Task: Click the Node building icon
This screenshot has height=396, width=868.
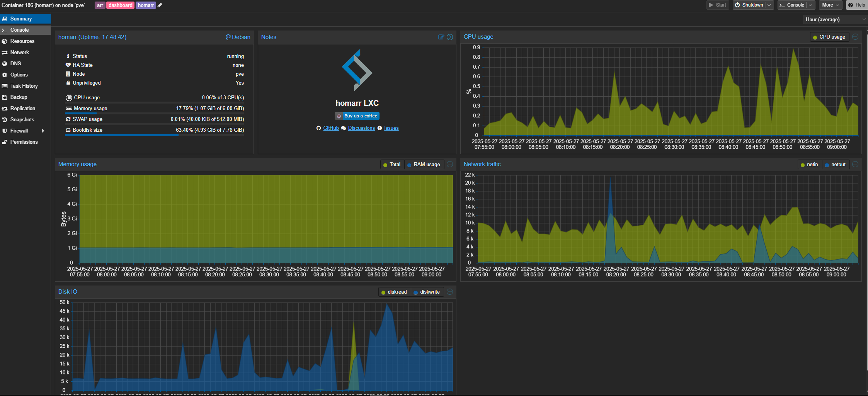Action: (68, 74)
